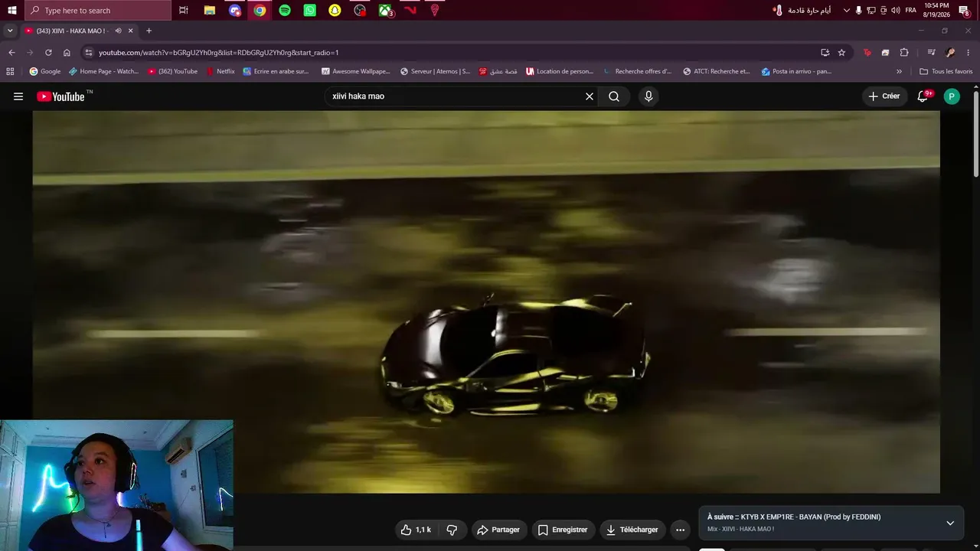Share the video via Partager
The image size is (980, 551).
498,530
